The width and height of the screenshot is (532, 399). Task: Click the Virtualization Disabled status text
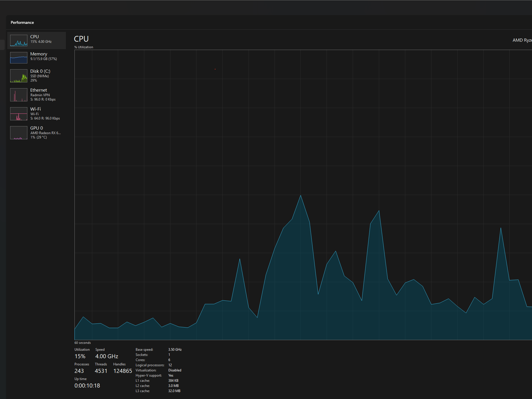175,370
